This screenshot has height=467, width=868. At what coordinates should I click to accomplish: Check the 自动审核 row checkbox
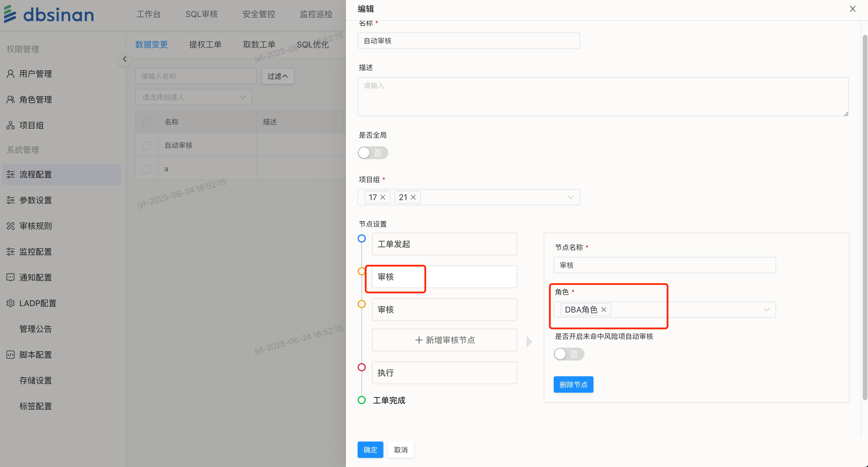point(146,145)
